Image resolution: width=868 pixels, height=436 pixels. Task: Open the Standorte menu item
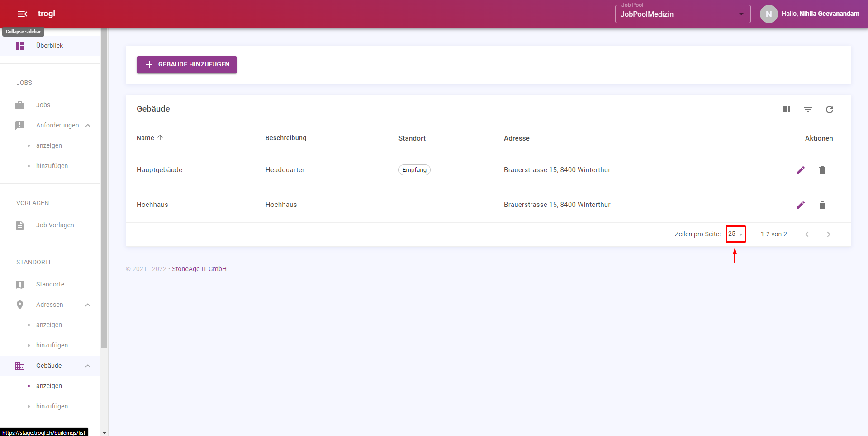(50, 285)
